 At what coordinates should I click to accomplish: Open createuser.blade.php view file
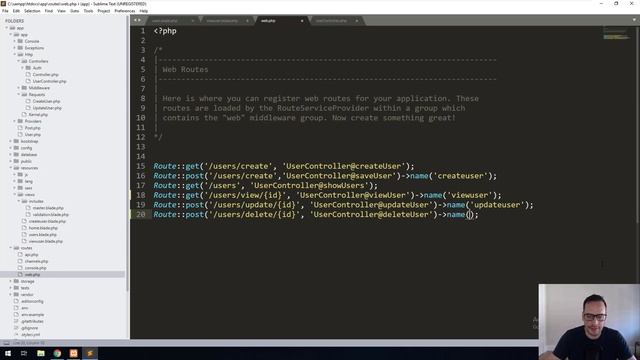pos(47,221)
